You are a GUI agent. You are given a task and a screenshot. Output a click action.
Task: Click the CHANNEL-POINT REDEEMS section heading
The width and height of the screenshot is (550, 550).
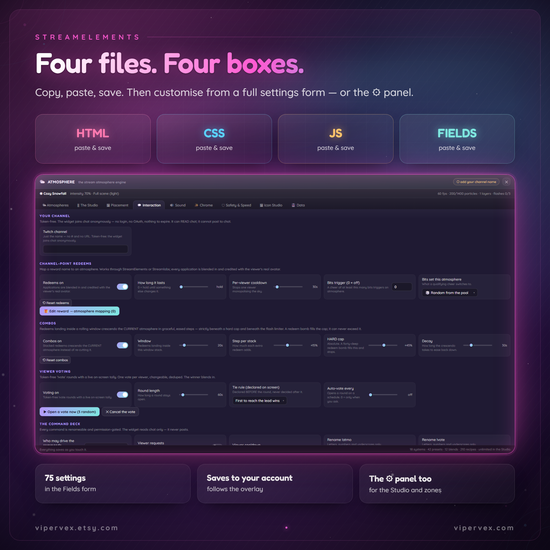tap(66, 263)
